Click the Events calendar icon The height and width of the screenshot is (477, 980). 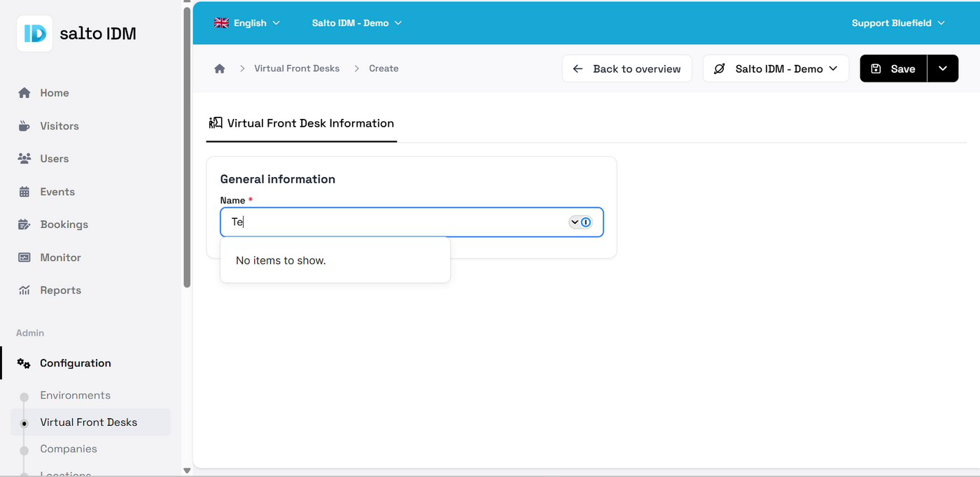(x=24, y=192)
